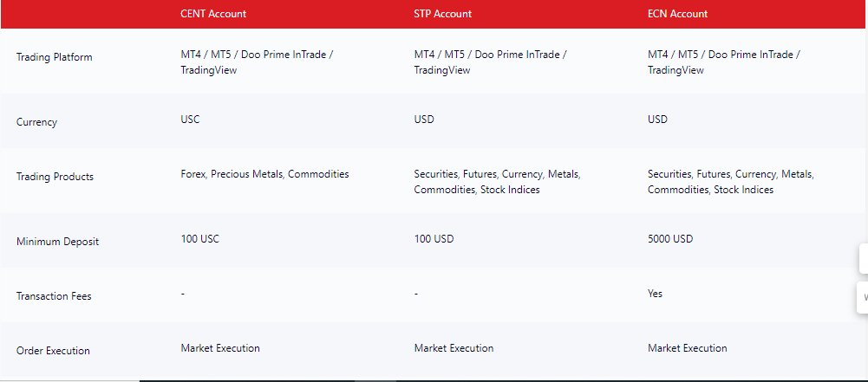Viewport: 868px width, 382px height.
Task: Click the Minimum Deposit row label
Action: [x=57, y=242]
